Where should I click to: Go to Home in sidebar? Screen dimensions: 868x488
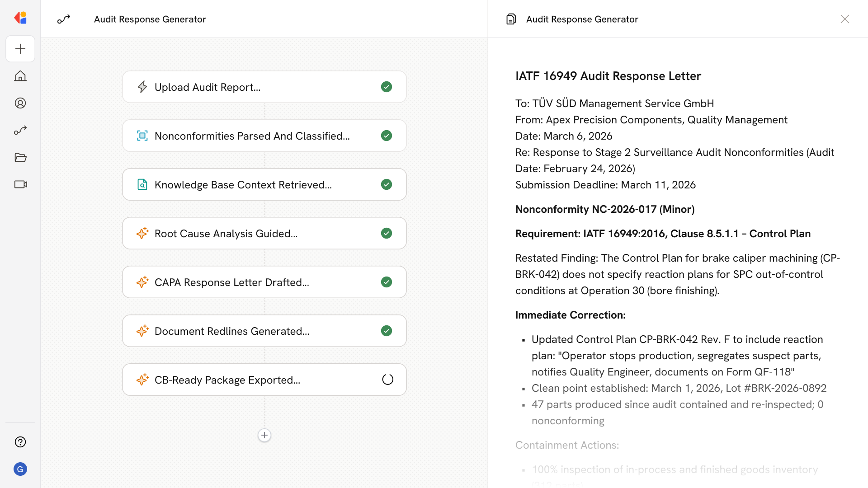pos(20,76)
